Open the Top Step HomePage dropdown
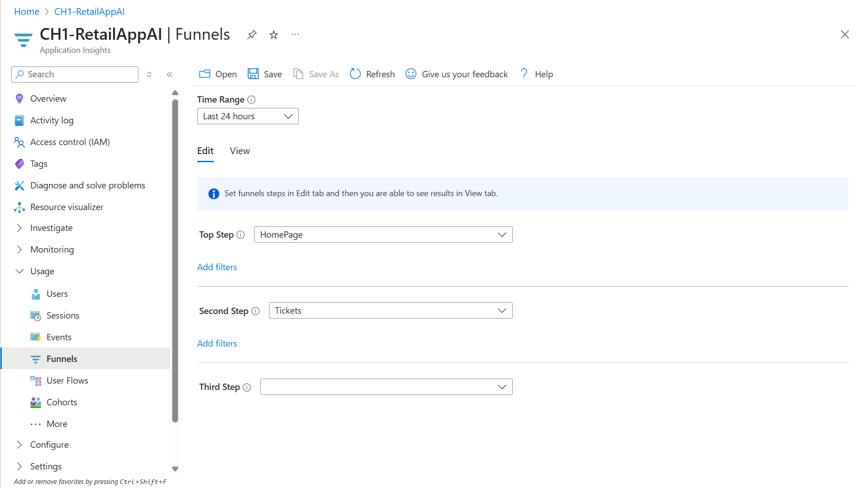This screenshot has width=868, height=488. click(383, 235)
